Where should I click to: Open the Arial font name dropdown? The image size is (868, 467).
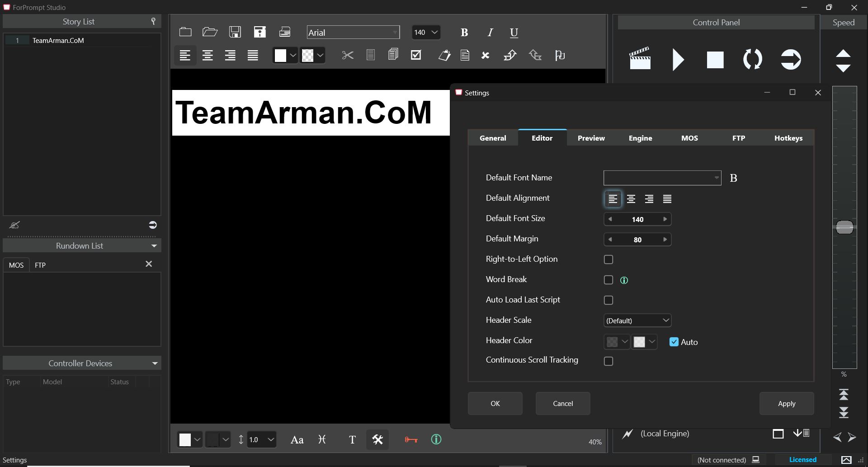(353, 33)
